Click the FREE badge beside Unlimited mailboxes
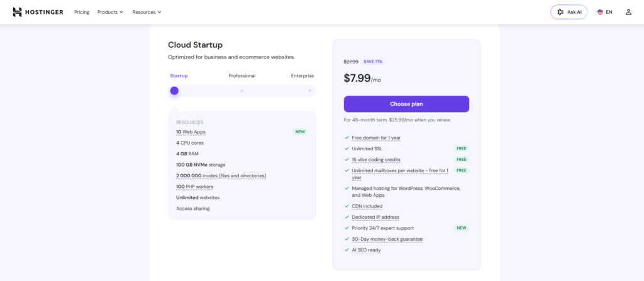The image size is (644, 281). (x=461, y=170)
